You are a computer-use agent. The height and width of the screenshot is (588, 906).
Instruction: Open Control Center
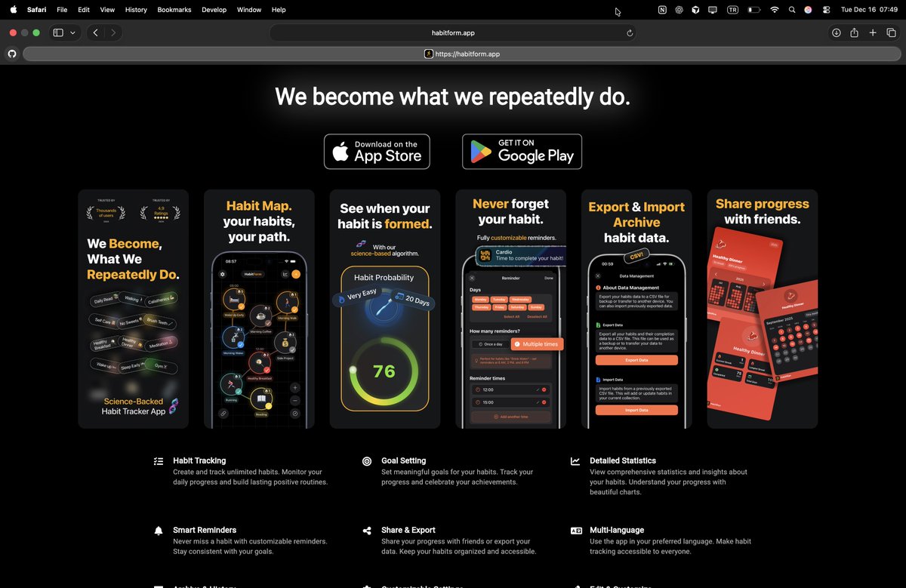[826, 10]
